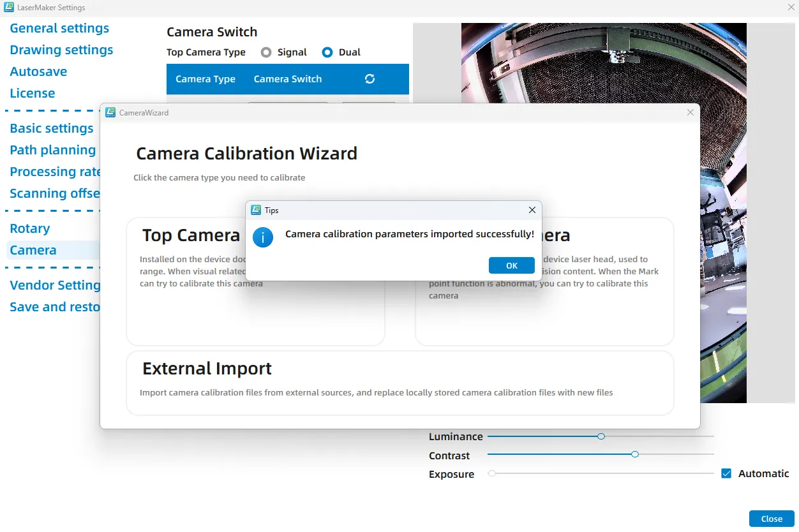Choose the External Import card
The width and height of the screenshot is (799, 532).
399,383
